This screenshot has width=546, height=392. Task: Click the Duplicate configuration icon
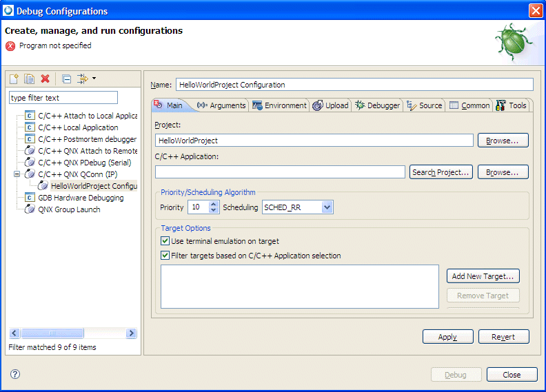point(30,79)
